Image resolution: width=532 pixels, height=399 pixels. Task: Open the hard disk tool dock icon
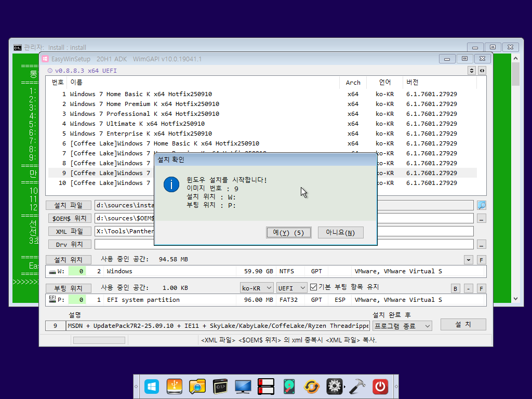coord(289,387)
